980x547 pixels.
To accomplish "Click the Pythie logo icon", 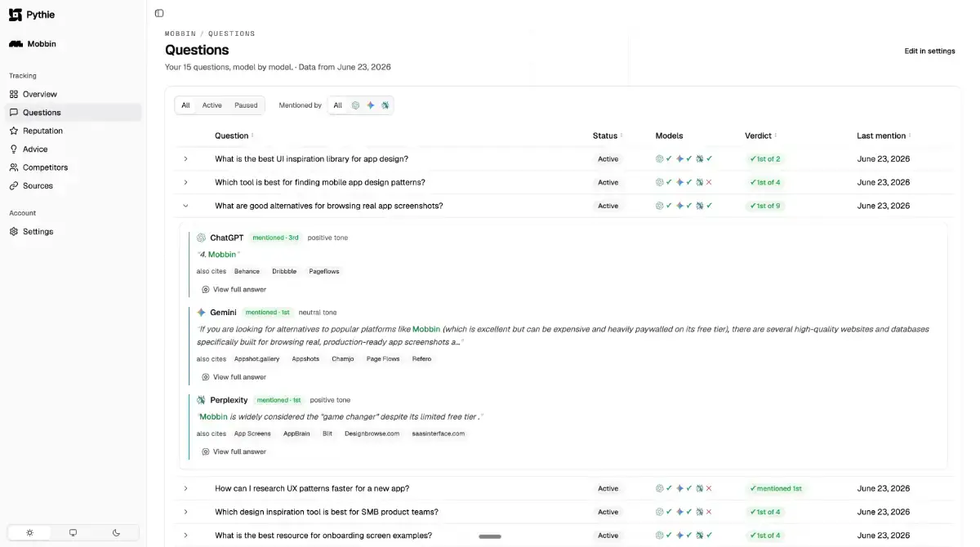I will click(16, 15).
